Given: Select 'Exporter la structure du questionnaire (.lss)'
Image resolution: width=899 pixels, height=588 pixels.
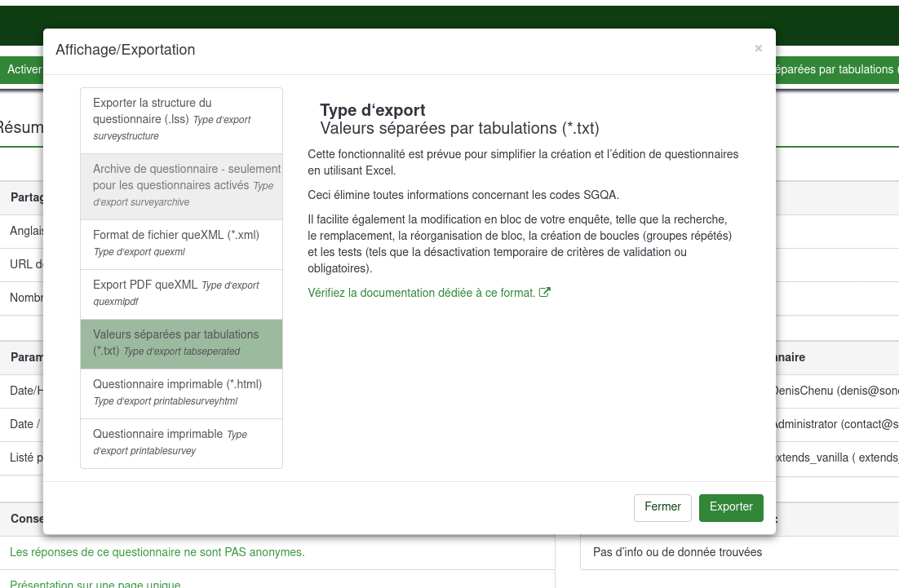Looking at the screenshot, I should pos(181,120).
